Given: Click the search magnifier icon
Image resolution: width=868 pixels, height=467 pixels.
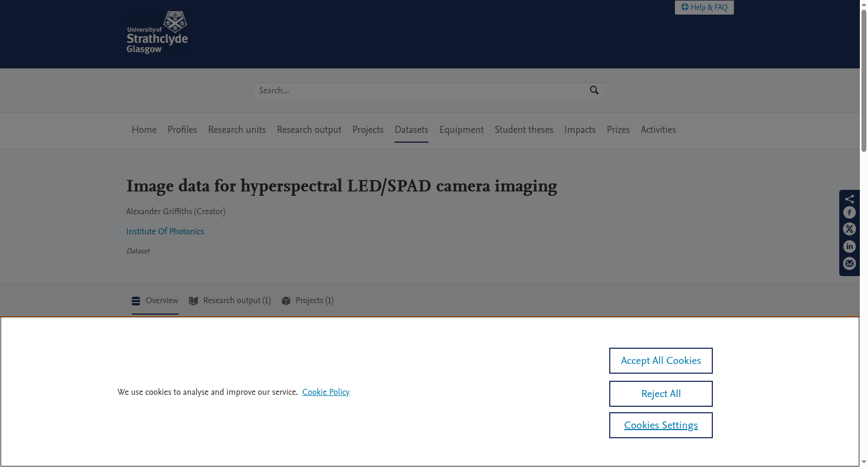Looking at the screenshot, I should (x=594, y=91).
